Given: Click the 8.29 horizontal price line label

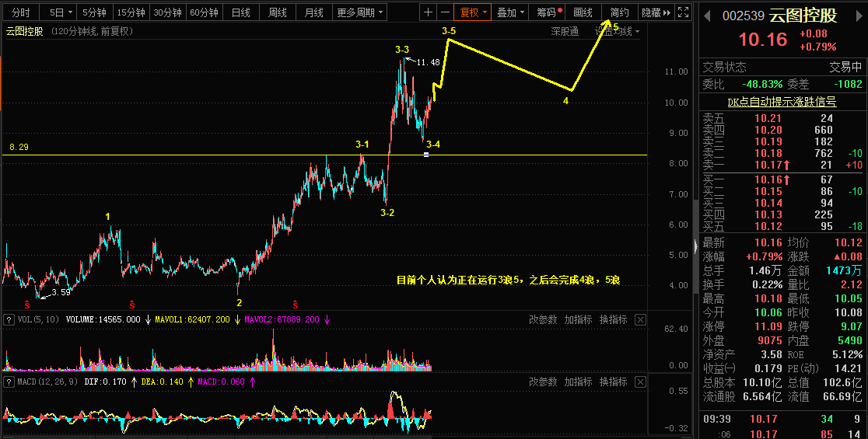Looking at the screenshot, I should tap(19, 147).
